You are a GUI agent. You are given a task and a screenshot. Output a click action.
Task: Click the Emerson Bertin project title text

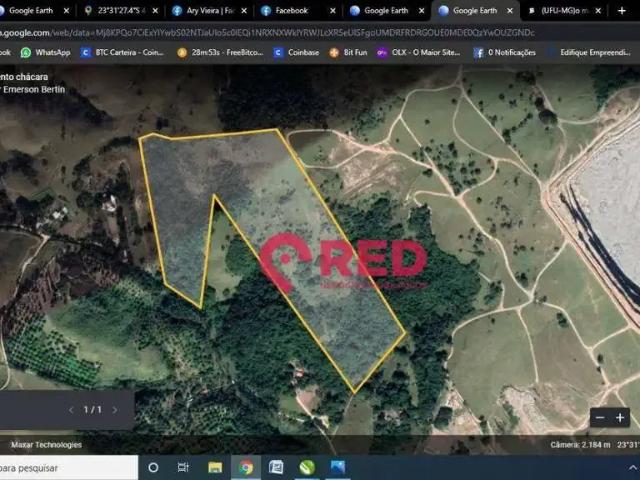pos(33,89)
